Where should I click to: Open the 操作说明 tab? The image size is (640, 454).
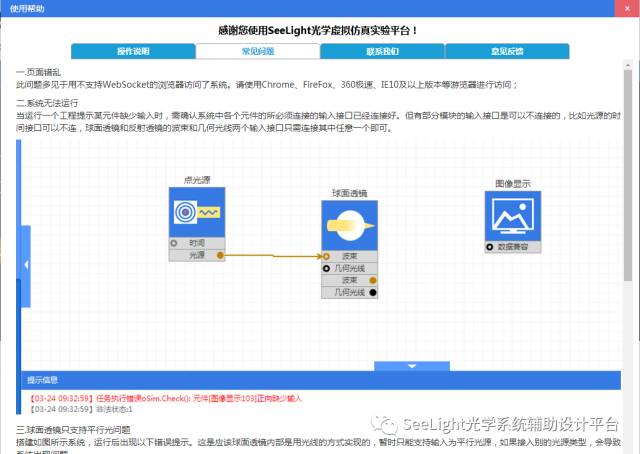(132, 51)
